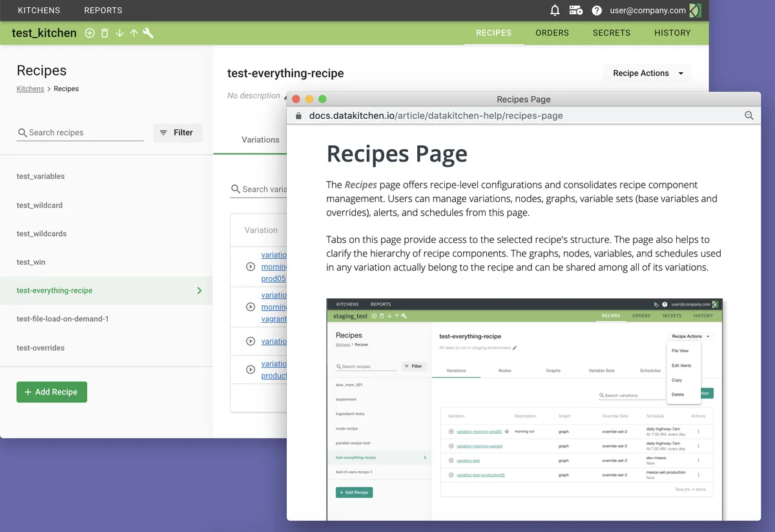Click the green Add Recipe button
The width and height of the screenshot is (775, 532).
[52, 392]
